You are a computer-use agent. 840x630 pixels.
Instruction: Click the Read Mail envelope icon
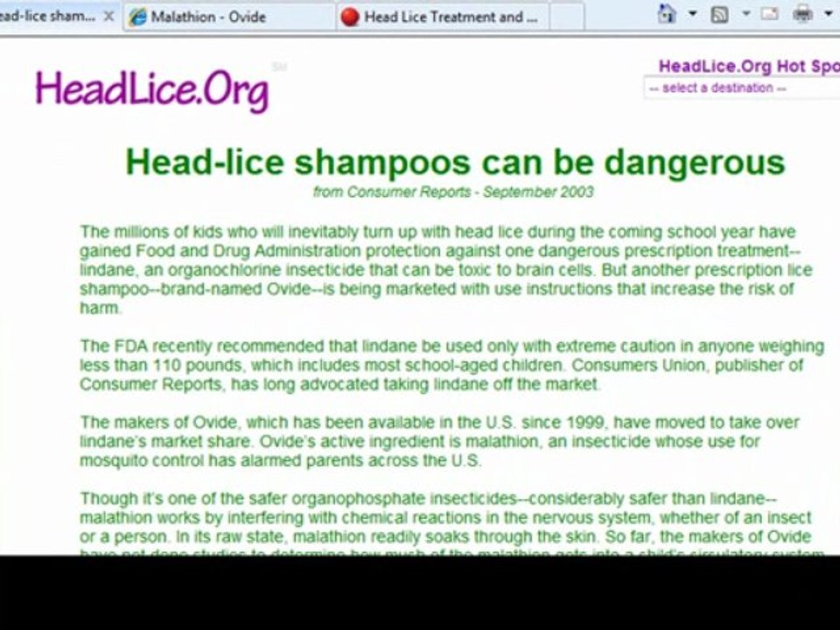point(769,13)
